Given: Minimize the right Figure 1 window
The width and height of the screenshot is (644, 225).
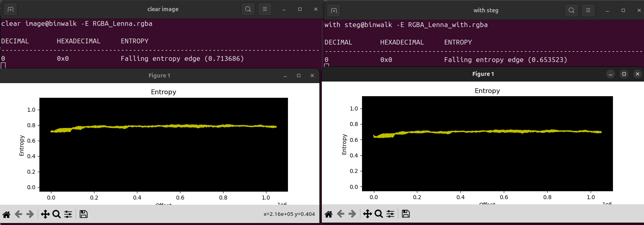Looking at the screenshot, I should click(x=611, y=74).
